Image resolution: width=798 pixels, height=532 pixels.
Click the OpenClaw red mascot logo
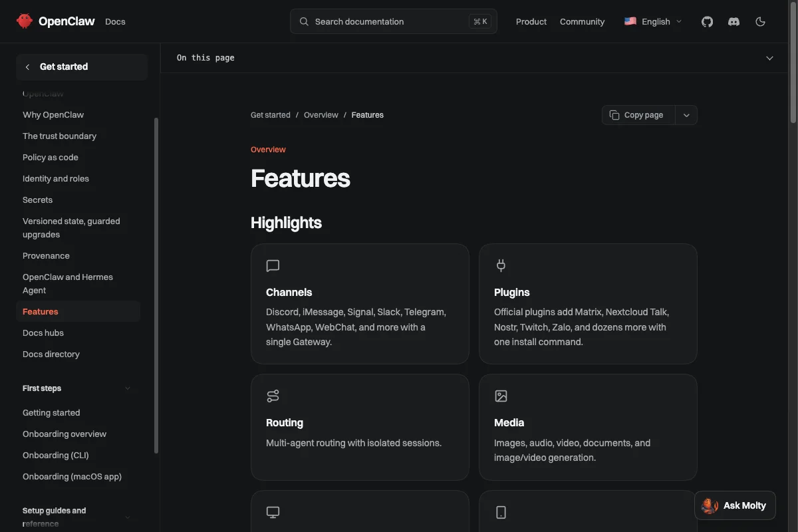25,21
